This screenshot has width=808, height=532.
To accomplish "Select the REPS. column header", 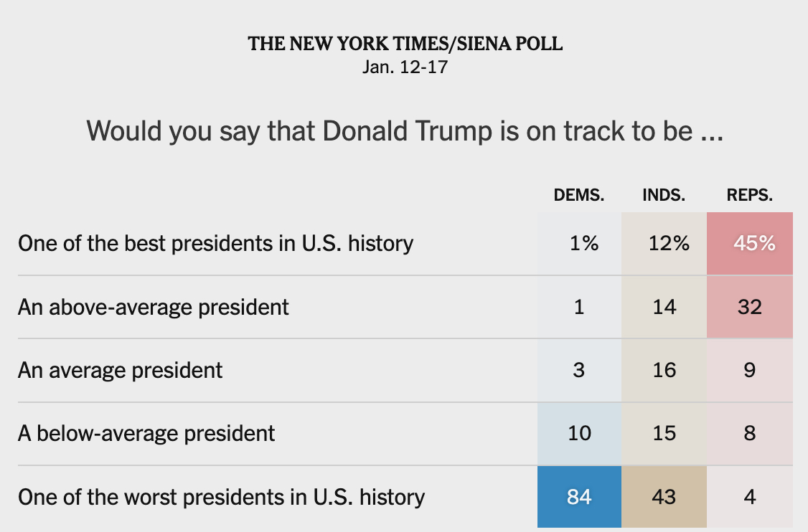I will [749, 196].
